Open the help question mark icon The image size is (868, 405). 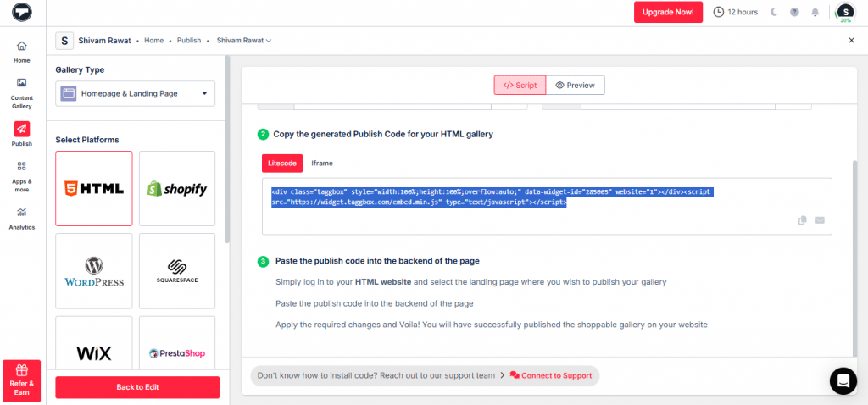pos(794,12)
